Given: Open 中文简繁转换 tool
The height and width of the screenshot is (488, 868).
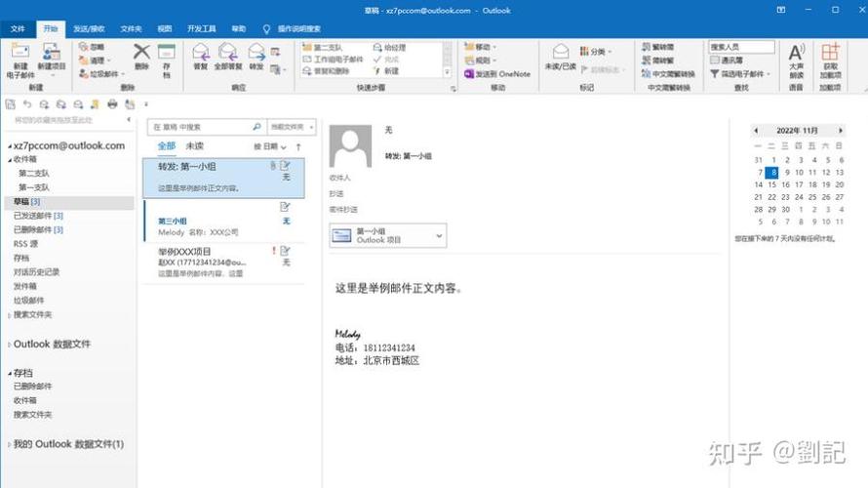Looking at the screenshot, I should pyautogui.click(x=668, y=73).
